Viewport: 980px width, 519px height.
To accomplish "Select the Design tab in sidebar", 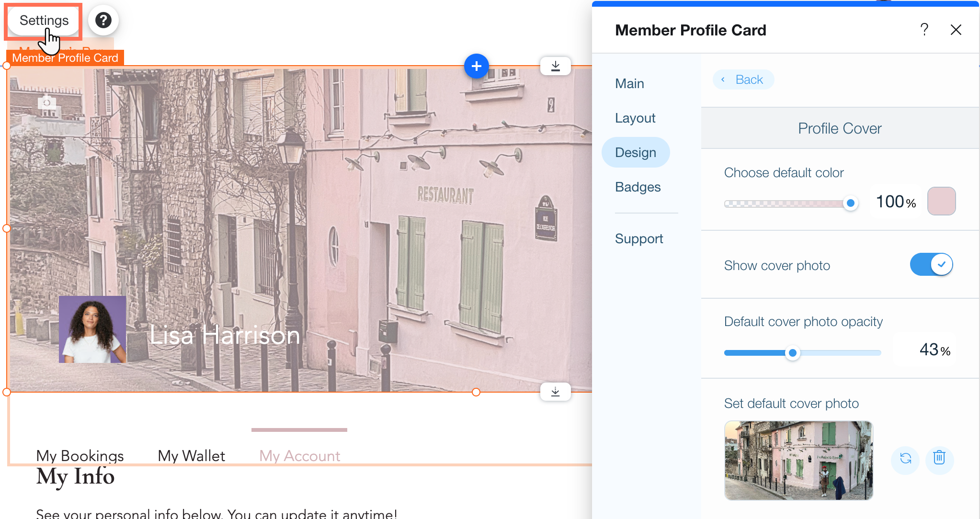I will point(636,152).
